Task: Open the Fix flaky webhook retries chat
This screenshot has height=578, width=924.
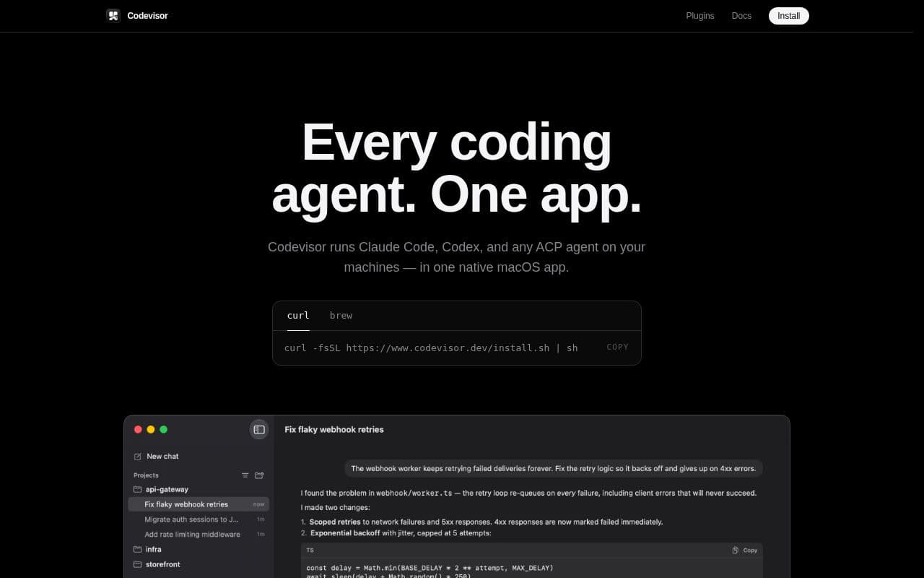Action: click(x=199, y=504)
